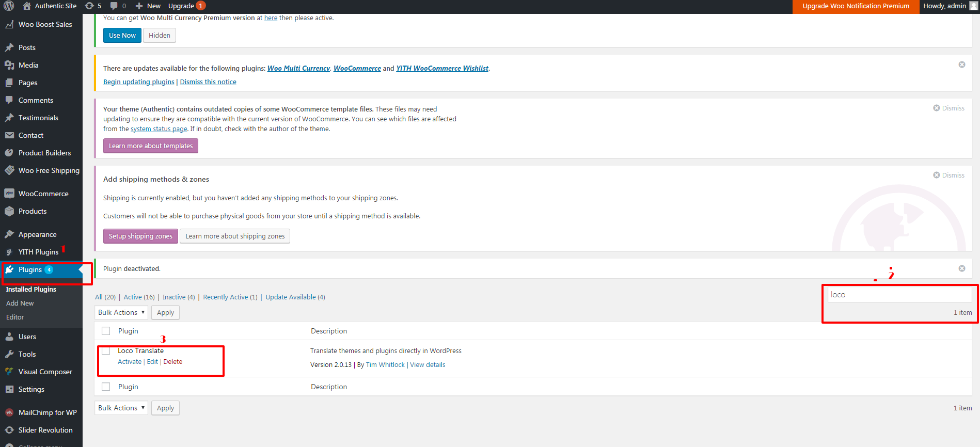Click the Slider Revolution refresh icon
This screenshot has height=447, width=980.
click(9, 430)
